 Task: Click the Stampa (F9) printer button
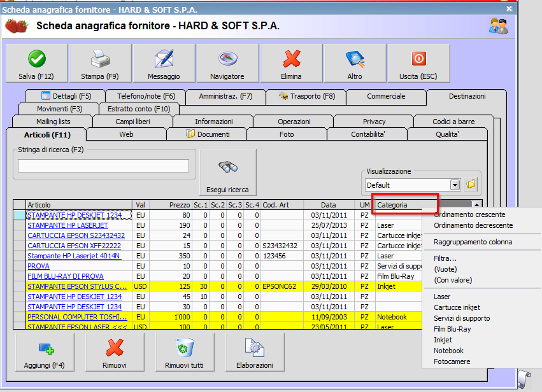tap(100, 63)
